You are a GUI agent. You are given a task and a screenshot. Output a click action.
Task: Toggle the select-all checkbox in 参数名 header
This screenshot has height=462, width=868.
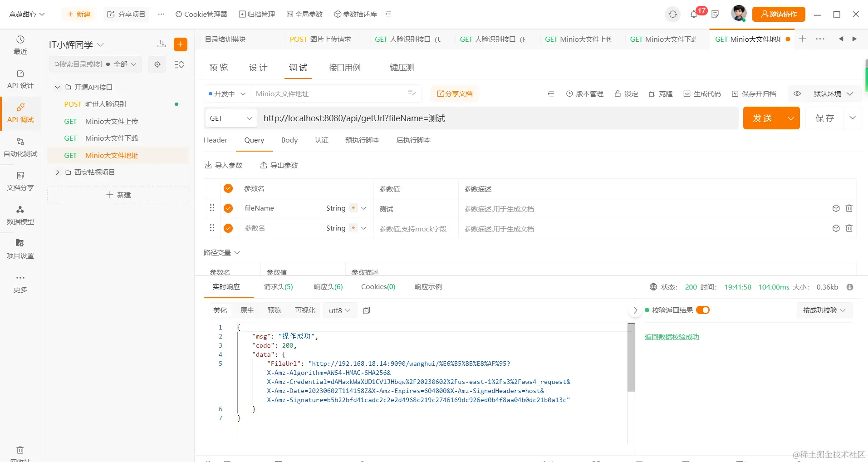pos(228,188)
